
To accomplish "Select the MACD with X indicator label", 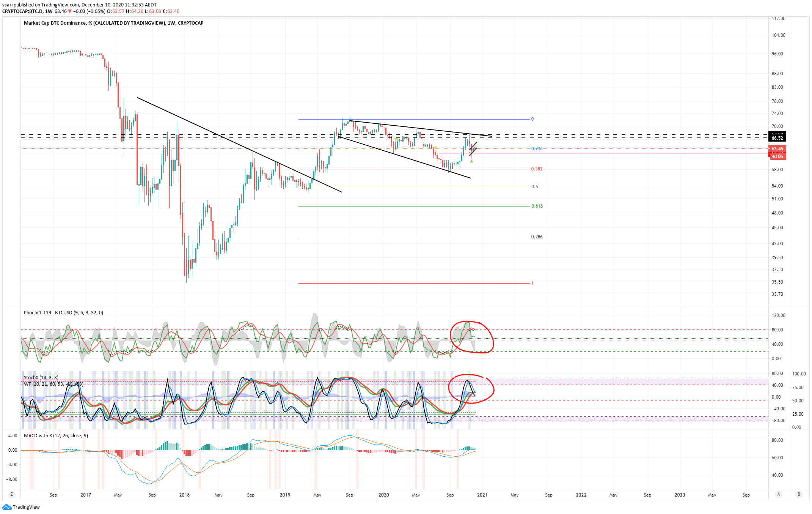I will [56, 435].
